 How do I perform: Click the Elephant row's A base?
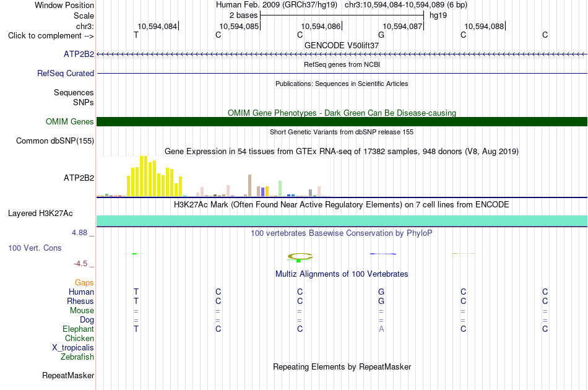[x=381, y=329]
